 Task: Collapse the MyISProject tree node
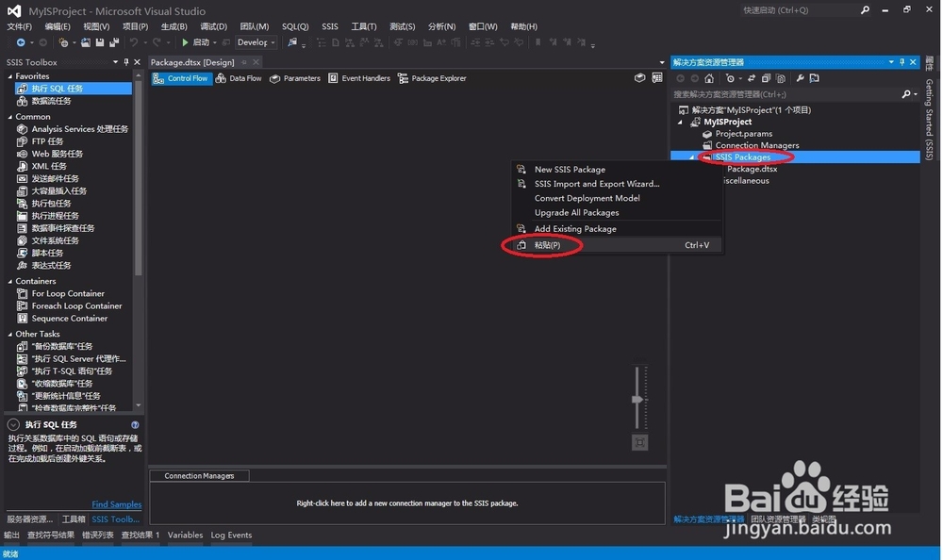coord(680,123)
